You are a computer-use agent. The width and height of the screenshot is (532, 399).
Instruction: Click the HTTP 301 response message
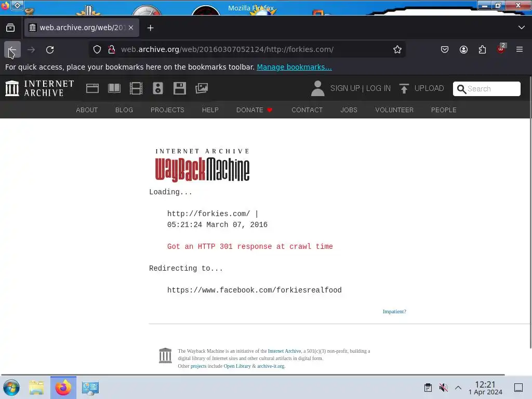(250, 247)
